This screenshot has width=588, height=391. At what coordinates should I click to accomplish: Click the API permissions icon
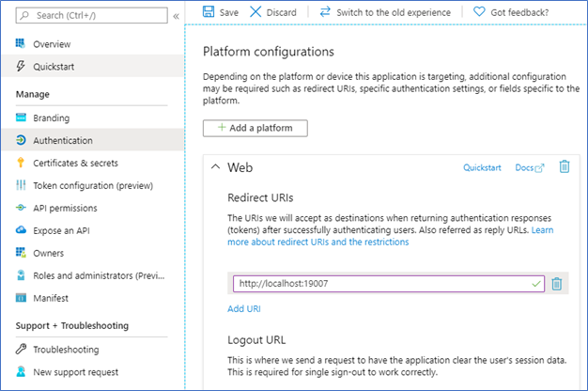pos(22,208)
